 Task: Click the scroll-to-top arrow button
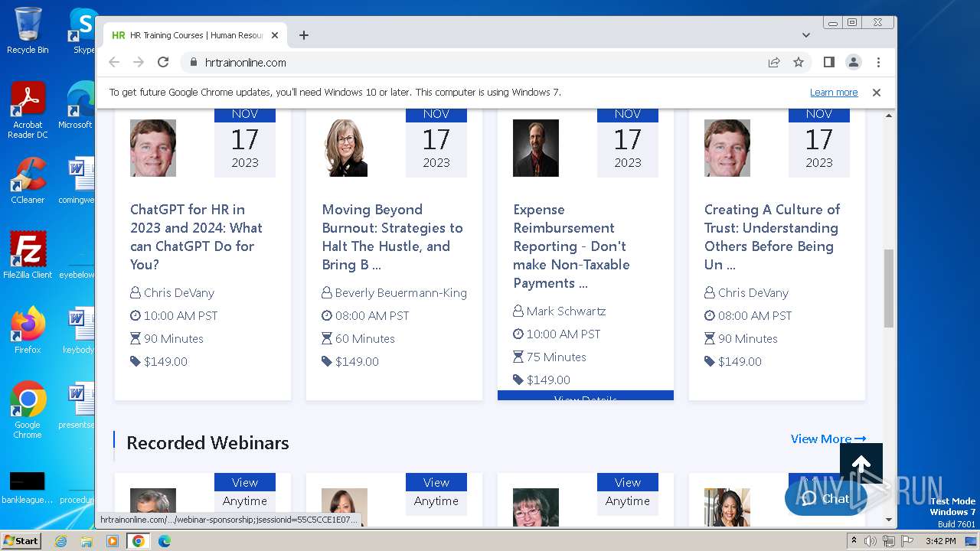[861, 465]
